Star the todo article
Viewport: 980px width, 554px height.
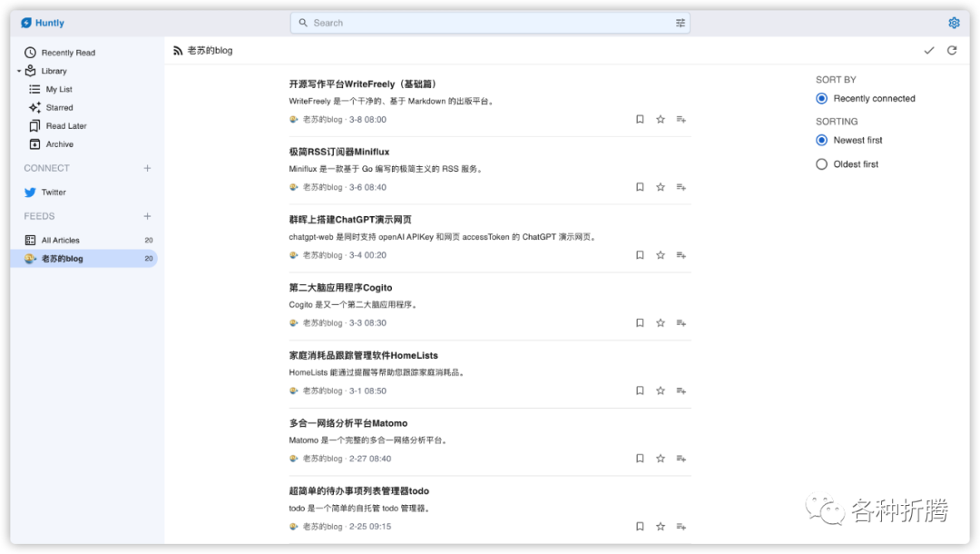pyautogui.click(x=660, y=527)
